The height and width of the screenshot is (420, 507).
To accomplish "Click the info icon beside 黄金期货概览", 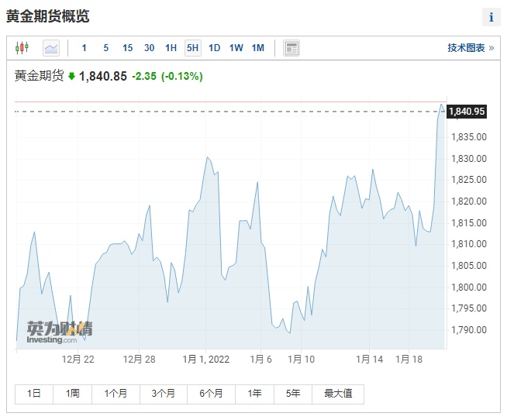I will coord(491,17).
